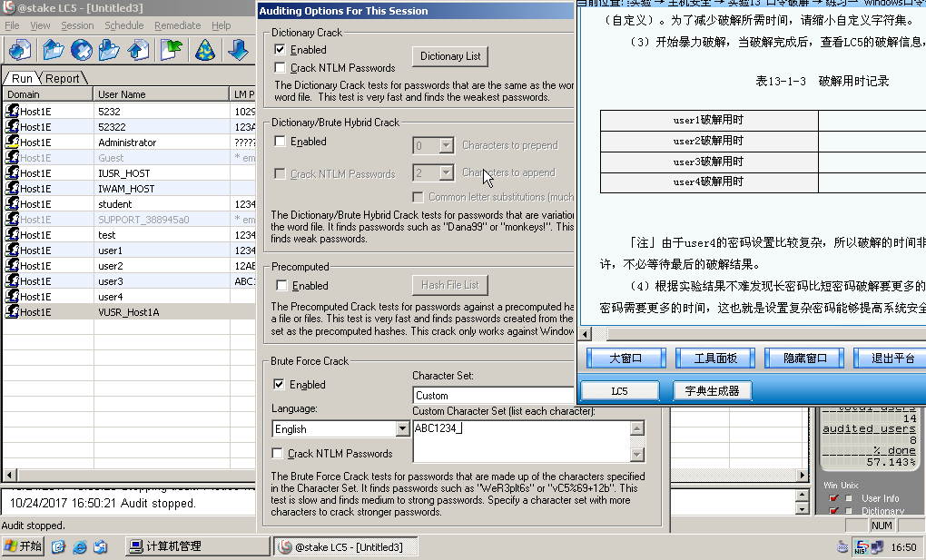Click the LC5 icon in the title bar
Image resolution: width=926 pixels, height=560 pixels.
tap(8, 7)
